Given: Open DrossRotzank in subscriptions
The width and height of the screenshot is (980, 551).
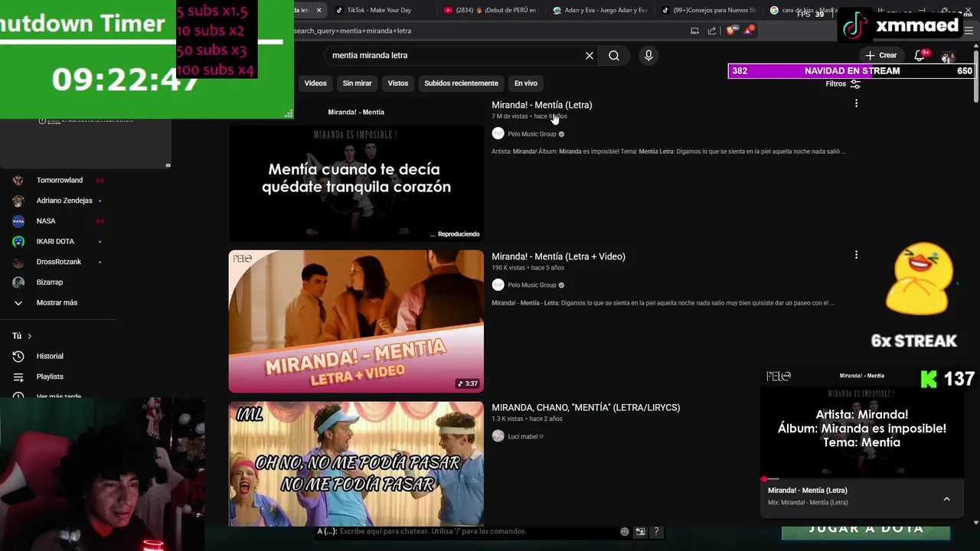Looking at the screenshot, I should point(59,262).
